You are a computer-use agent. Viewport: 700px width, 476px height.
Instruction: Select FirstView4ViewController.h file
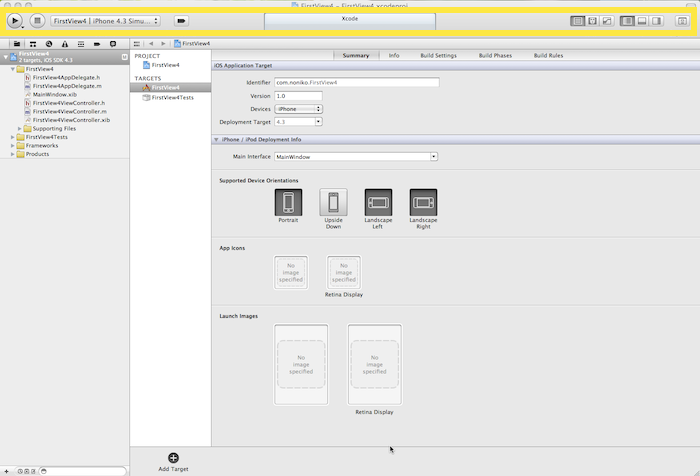(x=69, y=103)
